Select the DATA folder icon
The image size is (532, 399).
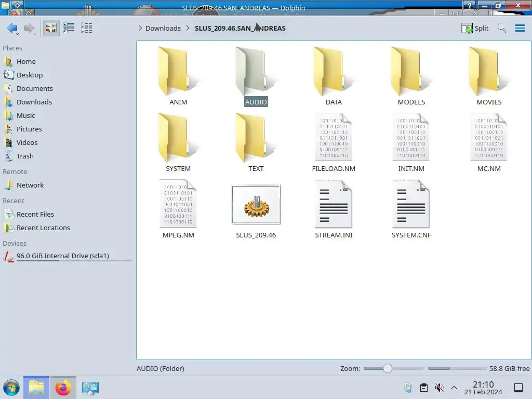tap(334, 72)
